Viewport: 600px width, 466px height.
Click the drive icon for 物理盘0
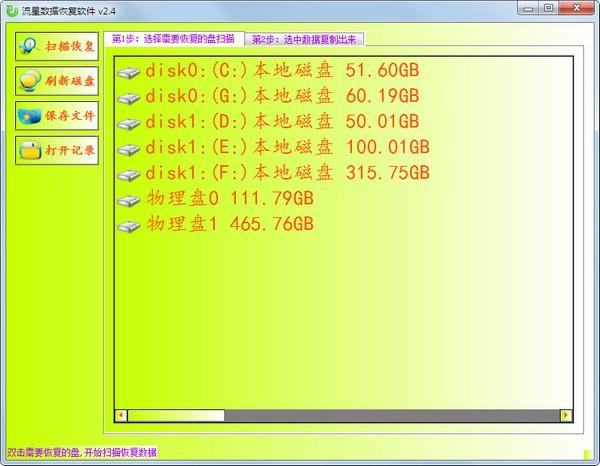click(129, 200)
